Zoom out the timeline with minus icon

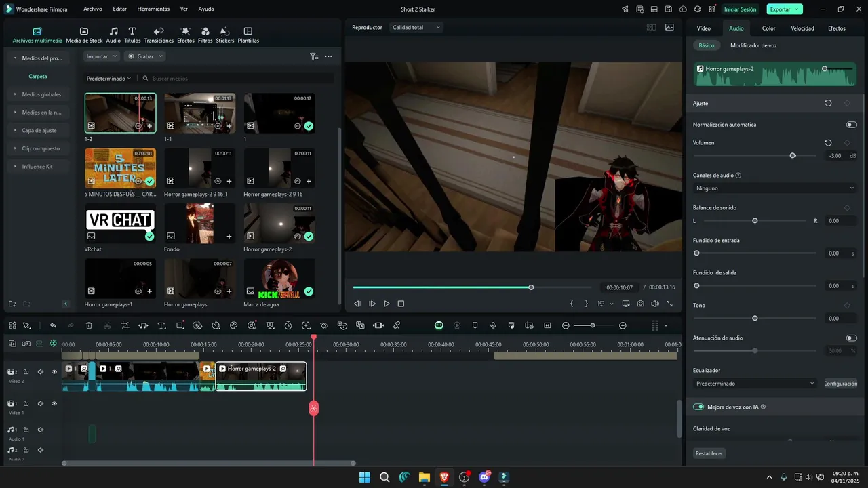tap(566, 326)
